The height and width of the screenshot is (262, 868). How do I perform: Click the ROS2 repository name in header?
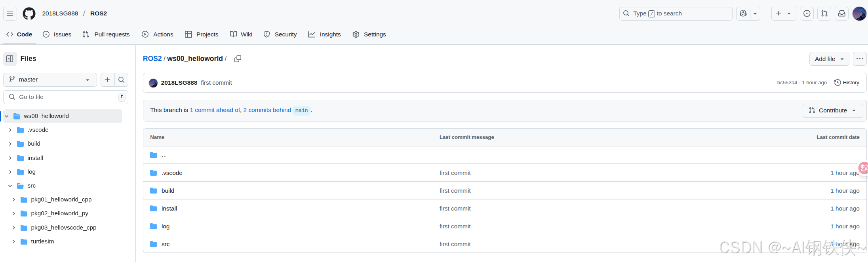click(99, 13)
